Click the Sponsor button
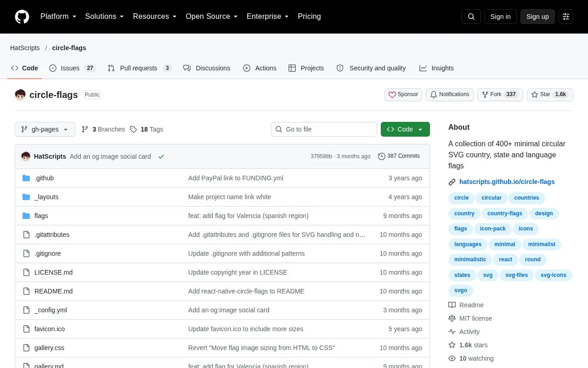Screen dimensions: 588x368 [x=403, y=95]
